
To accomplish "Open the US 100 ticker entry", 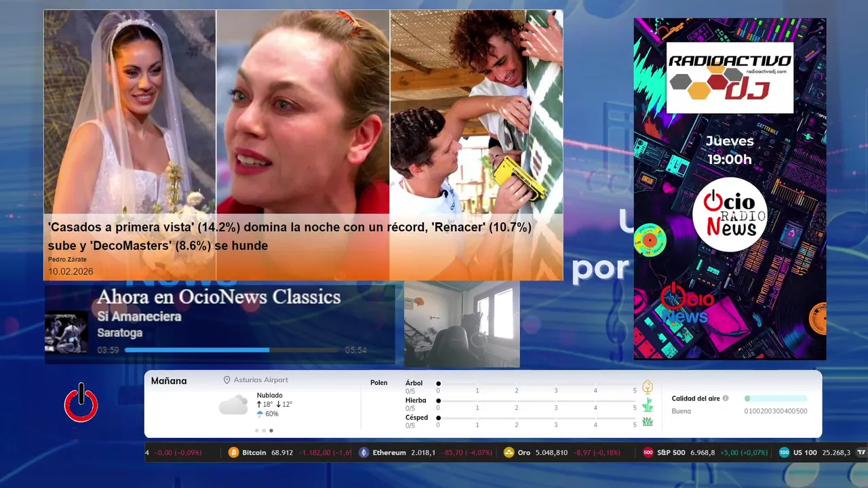I will [x=815, y=453].
